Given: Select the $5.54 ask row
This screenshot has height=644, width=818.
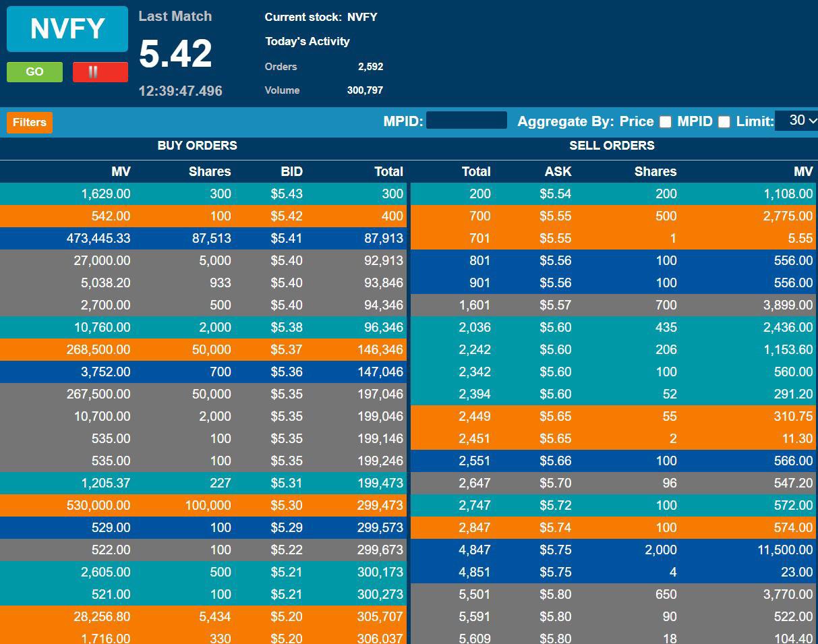Looking at the screenshot, I should tap(612, 194).
